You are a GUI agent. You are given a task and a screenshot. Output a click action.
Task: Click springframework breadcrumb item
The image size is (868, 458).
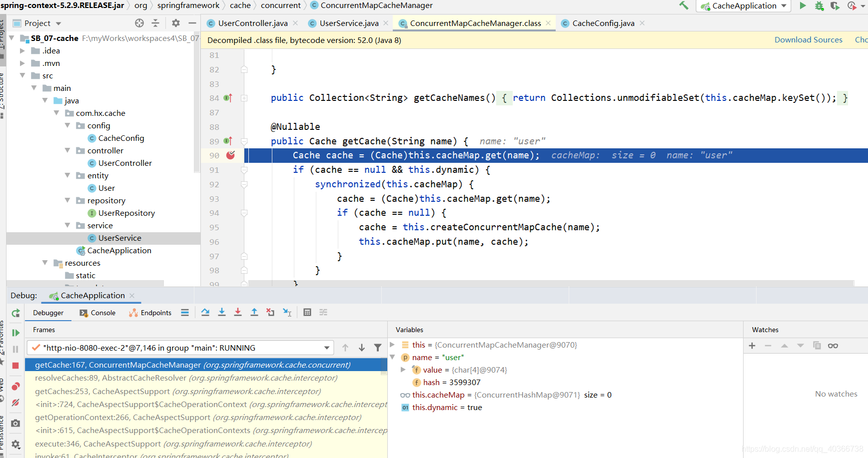coord(188,5)
